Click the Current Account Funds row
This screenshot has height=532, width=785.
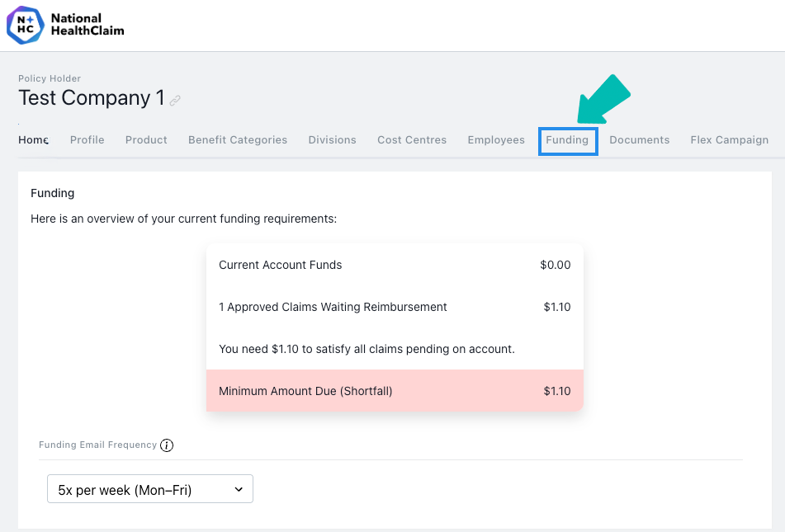point(395,265)
